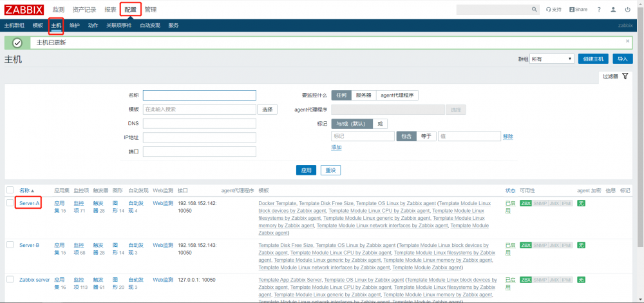Screen dimensions: 644x303
Task: Click ZBX availability badge for Server-B
Action: [526, 245]
